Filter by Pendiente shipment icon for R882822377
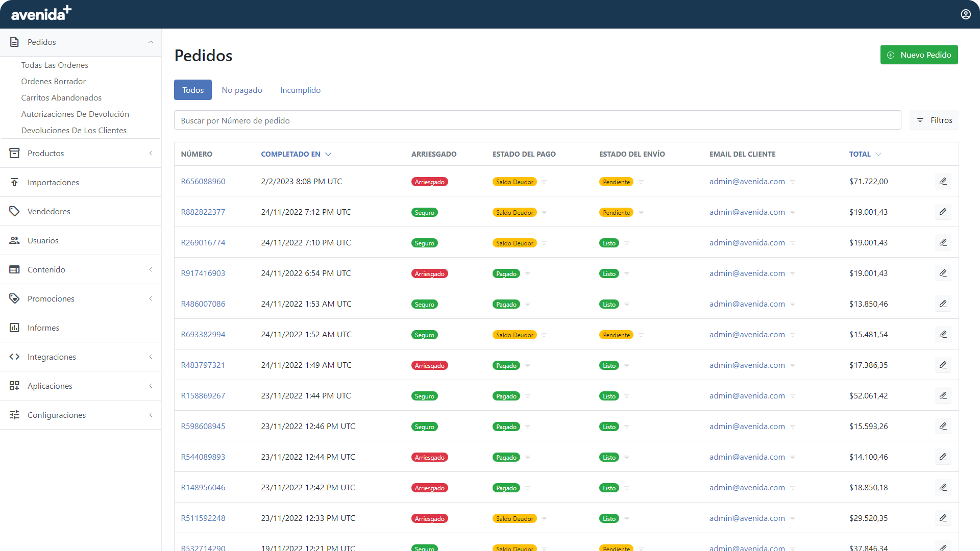 click(641, 212)
